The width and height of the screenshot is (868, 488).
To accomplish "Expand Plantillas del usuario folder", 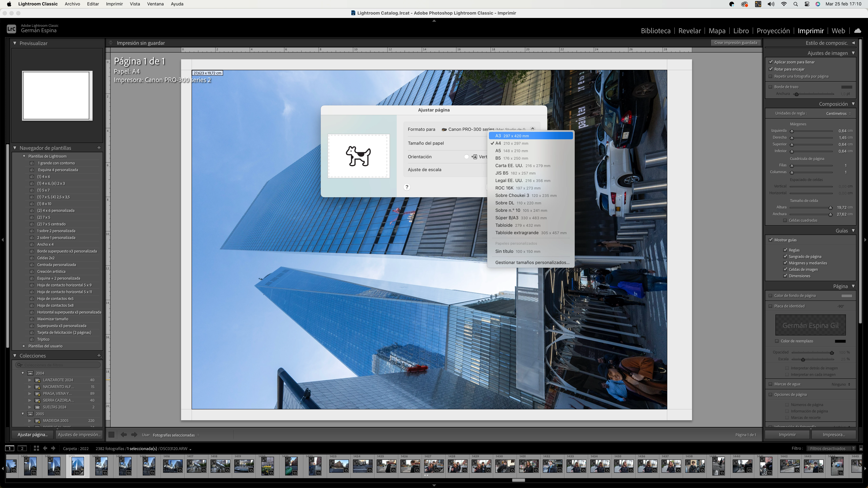I will pos(24,346).
